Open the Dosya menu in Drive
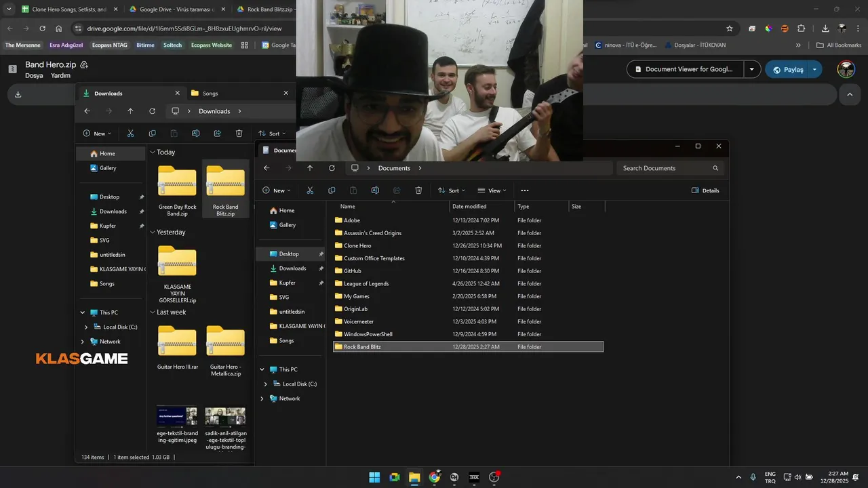 34,76
